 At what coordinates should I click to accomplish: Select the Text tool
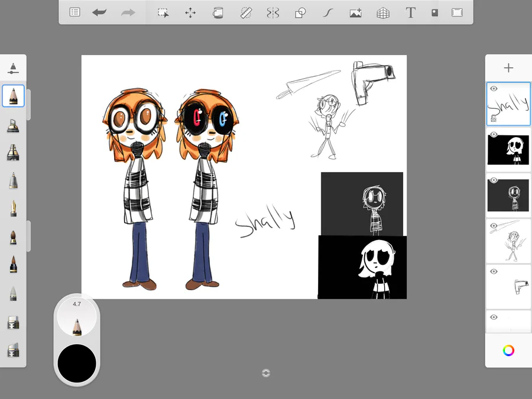pyautogui.click(x=411, y=13)
